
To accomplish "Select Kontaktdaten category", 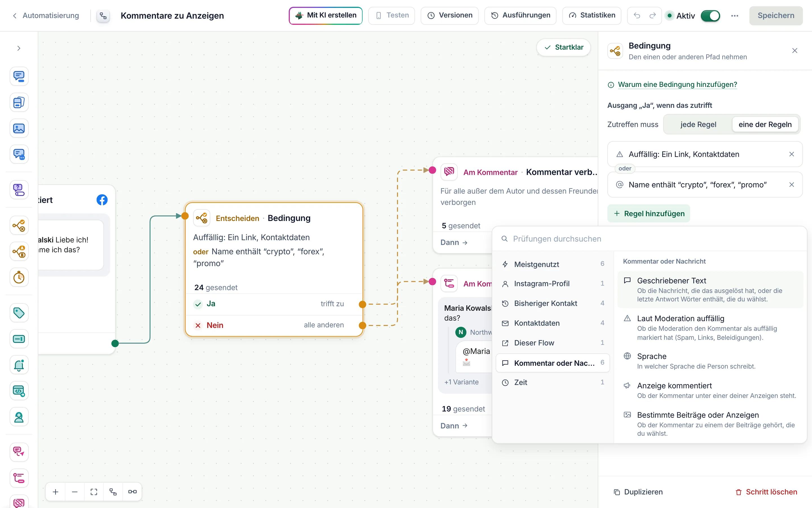I will click(x=553, y=323).
